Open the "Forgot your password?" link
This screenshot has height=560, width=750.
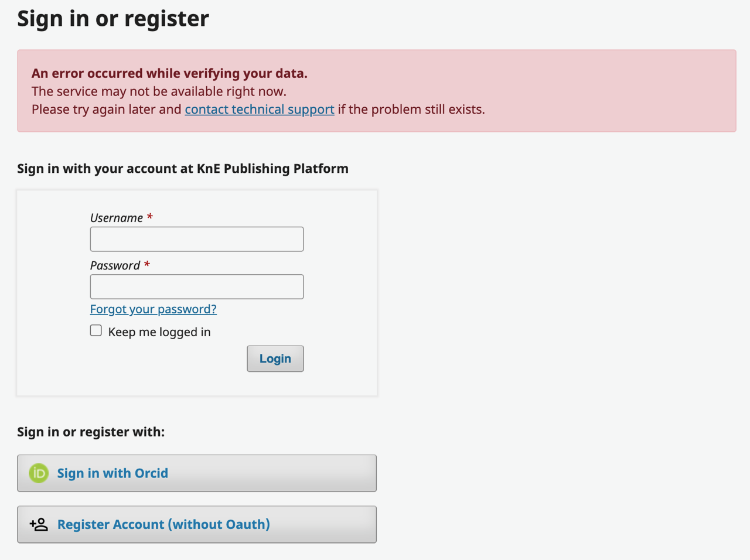click(153, 309)
